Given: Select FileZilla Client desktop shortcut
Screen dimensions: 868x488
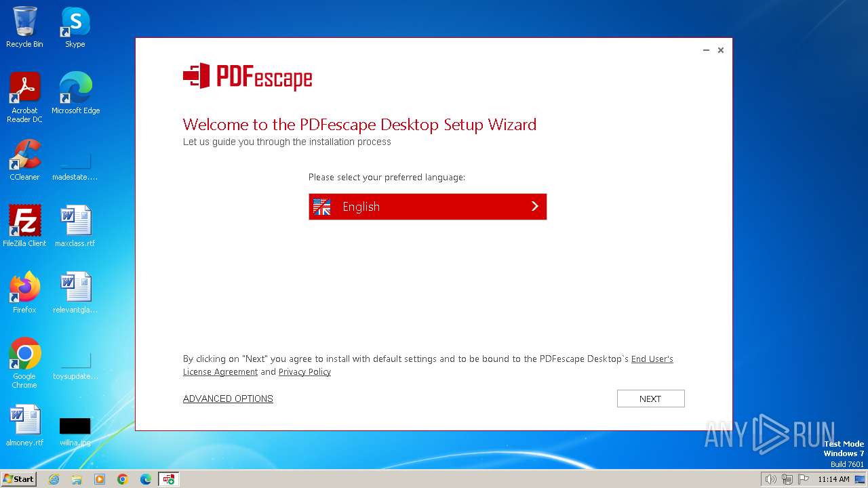Looking at the screenshot, I should point(24,226).
